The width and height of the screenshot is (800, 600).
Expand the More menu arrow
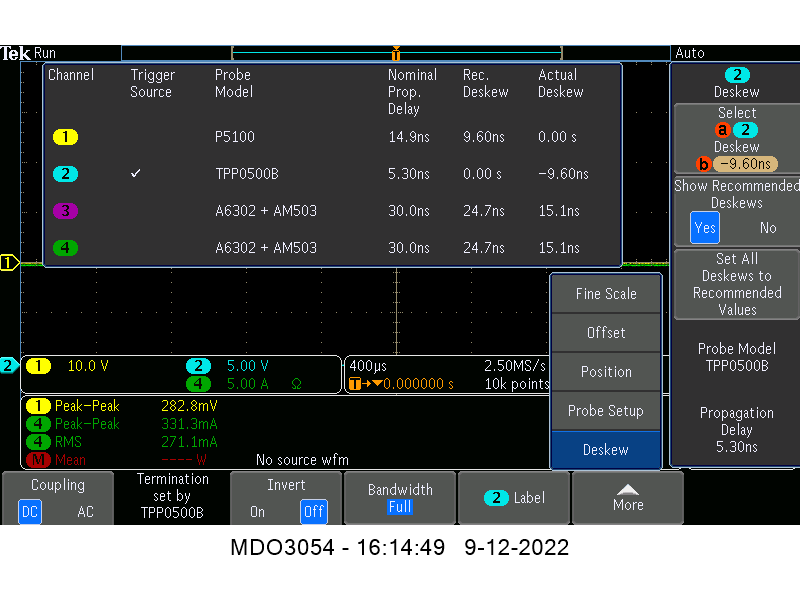[628, 498]
